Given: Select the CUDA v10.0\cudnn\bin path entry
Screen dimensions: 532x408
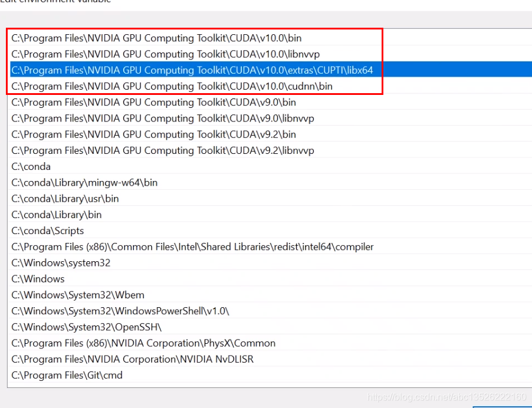Looking at the screenshot, I should 271,86.
